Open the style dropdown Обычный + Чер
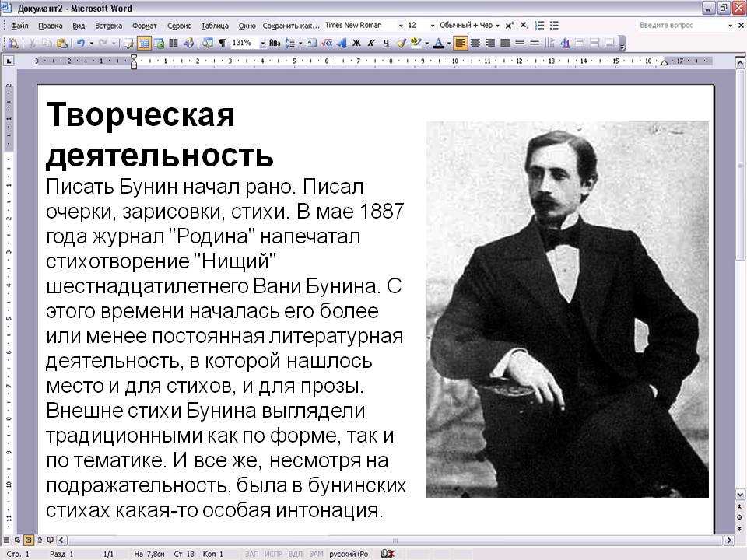Viewport: 747px width, 560px height. [x=497, y=25]
